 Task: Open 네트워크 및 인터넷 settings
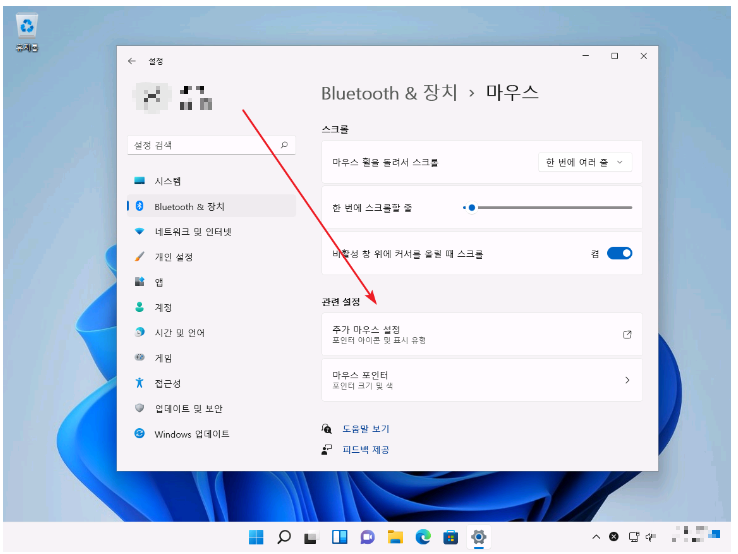coord(211,232)
